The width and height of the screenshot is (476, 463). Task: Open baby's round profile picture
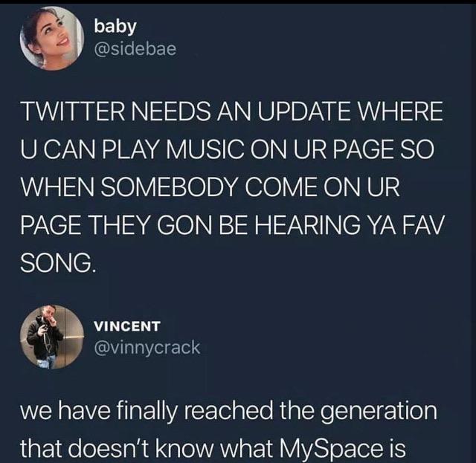[x=52, y=39]
